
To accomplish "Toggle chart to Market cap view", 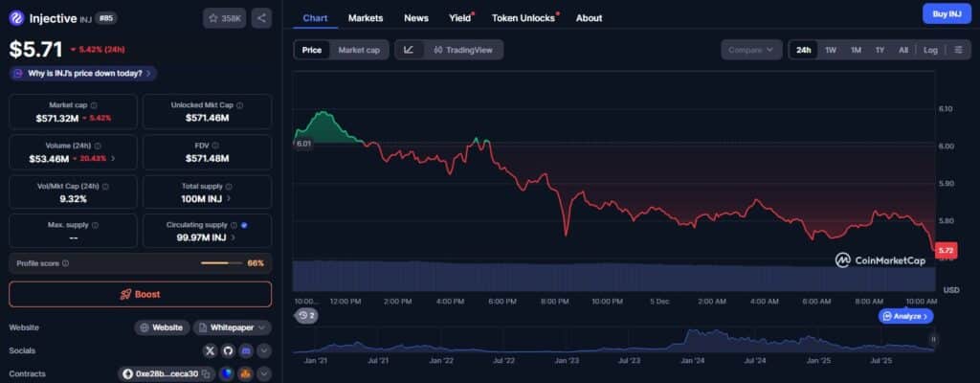I will [x=359, y=50].
